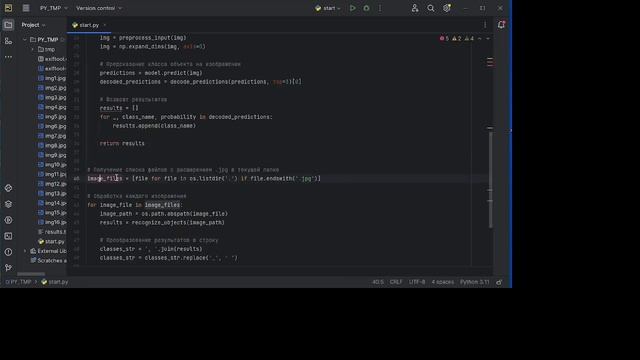The width and height of the screenshot is (640, 360).
Task: Open the 4 spaces indent settings
Action: pyautogui.click(x=443, y=282)
